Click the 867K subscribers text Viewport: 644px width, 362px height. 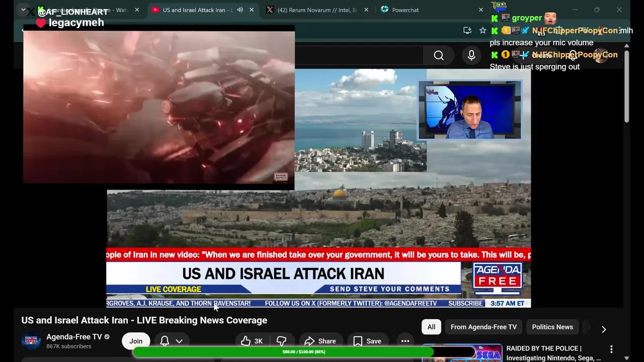point(69,346)
